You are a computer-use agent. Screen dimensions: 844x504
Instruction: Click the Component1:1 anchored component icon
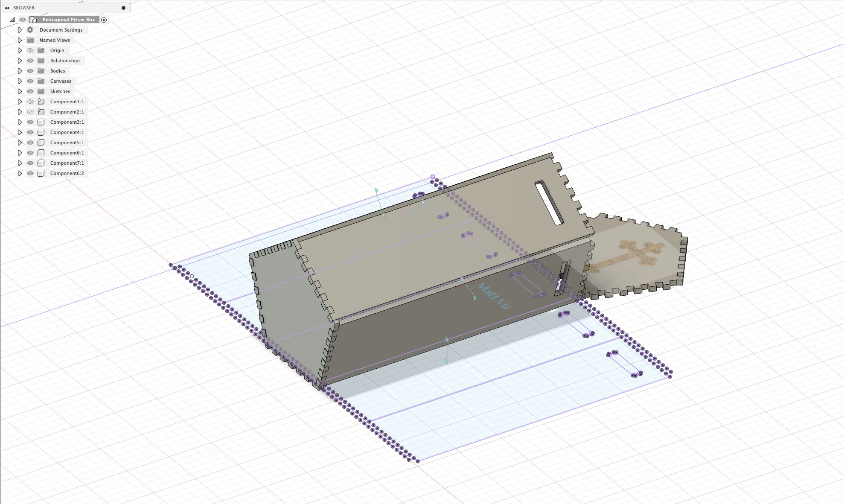pos(41,102)
